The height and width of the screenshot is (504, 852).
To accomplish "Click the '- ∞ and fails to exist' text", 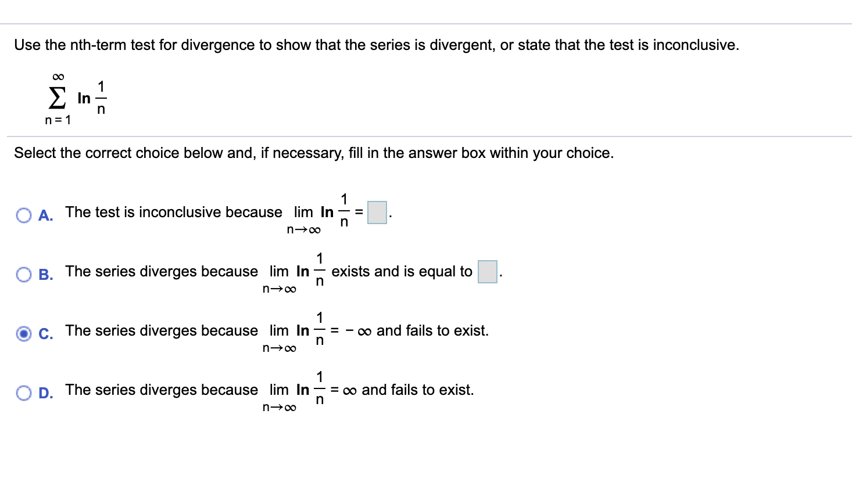I will (417, 330).
